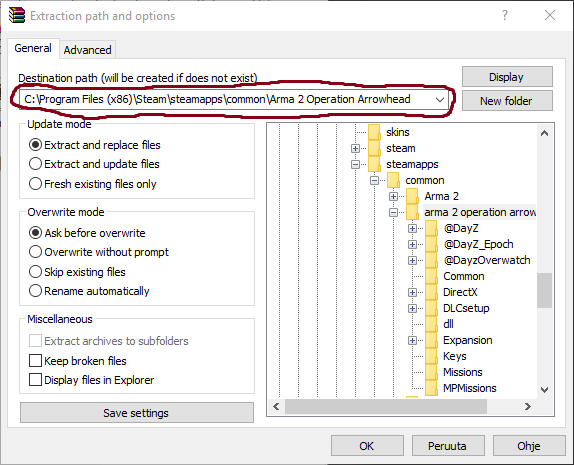Select the dll folder icon

[431, 324]
